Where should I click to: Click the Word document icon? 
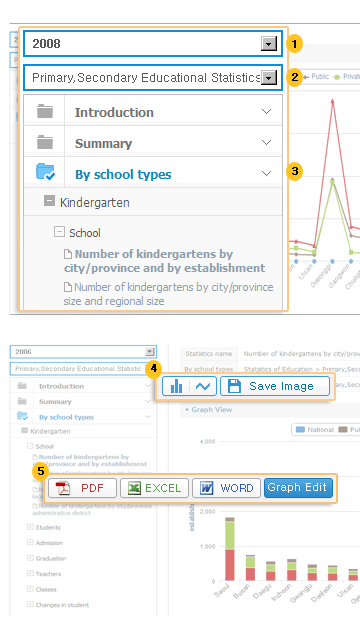point(207,488)
